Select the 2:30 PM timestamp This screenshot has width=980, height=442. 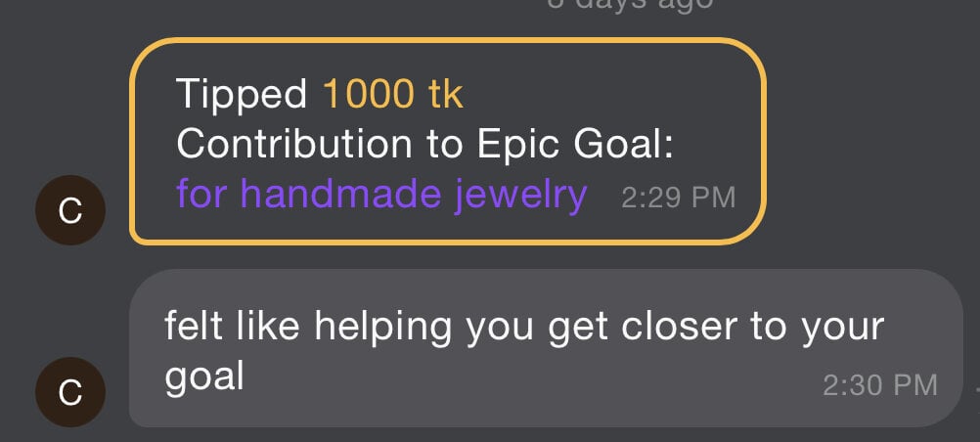click(x=879, y=385)
